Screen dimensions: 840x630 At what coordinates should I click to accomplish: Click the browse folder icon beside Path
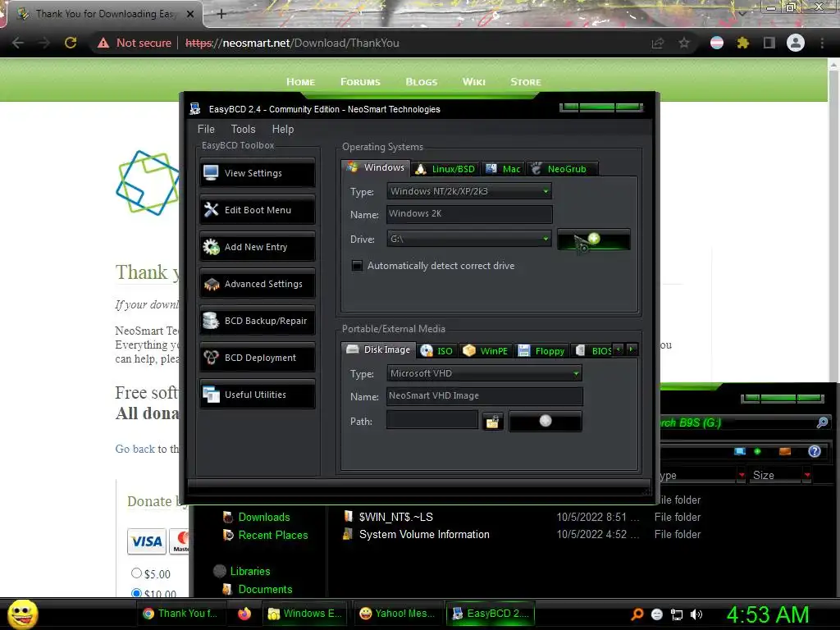click(x=492, y=422)
